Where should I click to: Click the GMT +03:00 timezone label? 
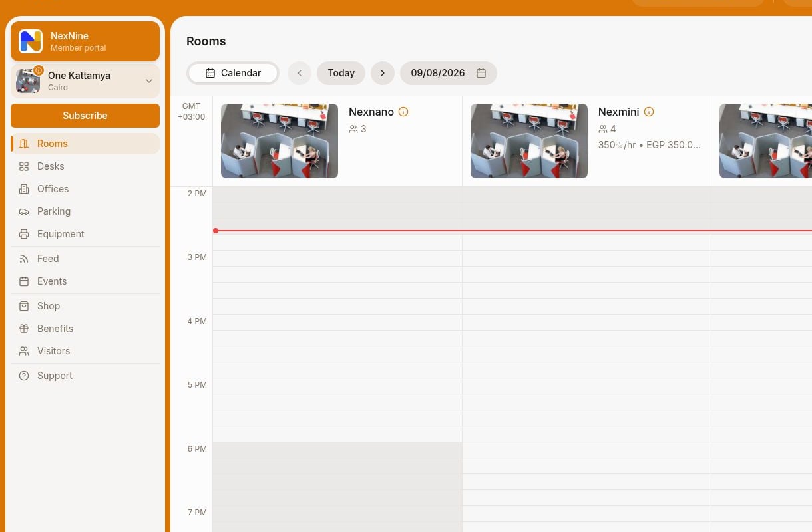coord(191,112)
